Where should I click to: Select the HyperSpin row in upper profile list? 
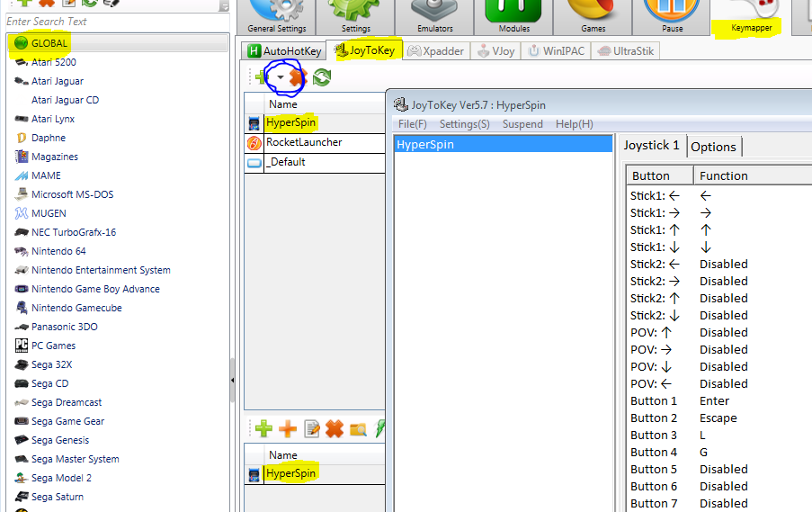[x=315, y=123]
